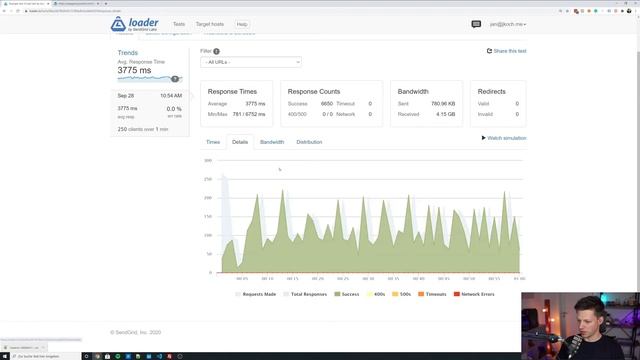640x360 pixels.
Task: Click the Redirects card heading
Action: tap(491, 91)
